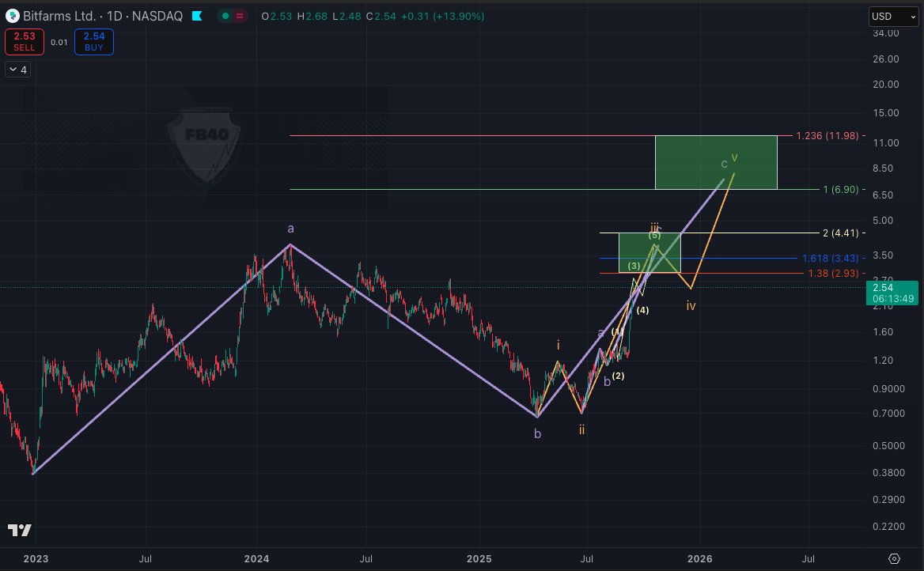Viewport: 924px width, 571px height.
Task: Click the 0.2200 price axis label
Action: click(x=888, y=526)
